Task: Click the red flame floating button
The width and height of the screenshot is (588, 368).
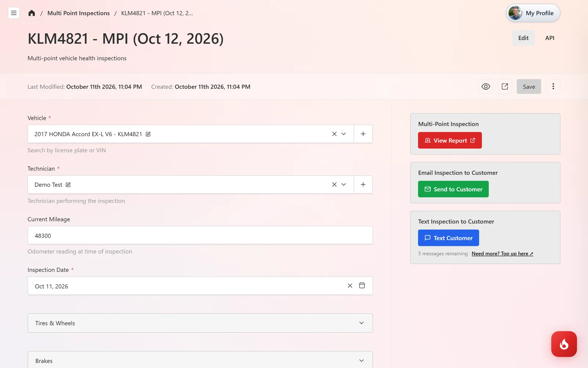Action: pos(564,344)
